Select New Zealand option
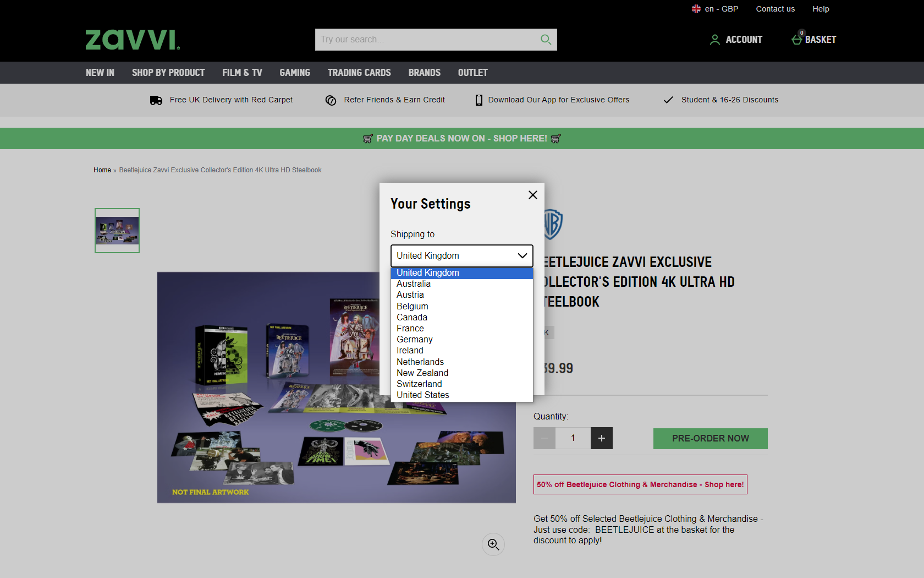Viewport: 924px width, 578px height. tap(462, 373)
